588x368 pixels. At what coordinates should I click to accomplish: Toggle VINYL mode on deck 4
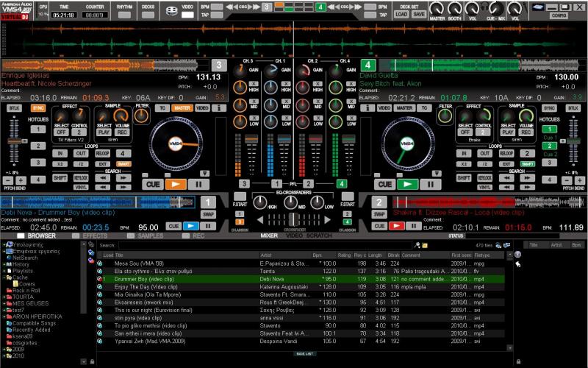(x=484, y=187)
